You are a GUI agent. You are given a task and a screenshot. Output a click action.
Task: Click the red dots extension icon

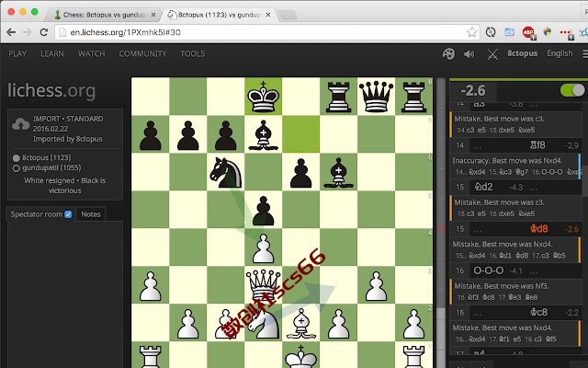tap(566, 33)
